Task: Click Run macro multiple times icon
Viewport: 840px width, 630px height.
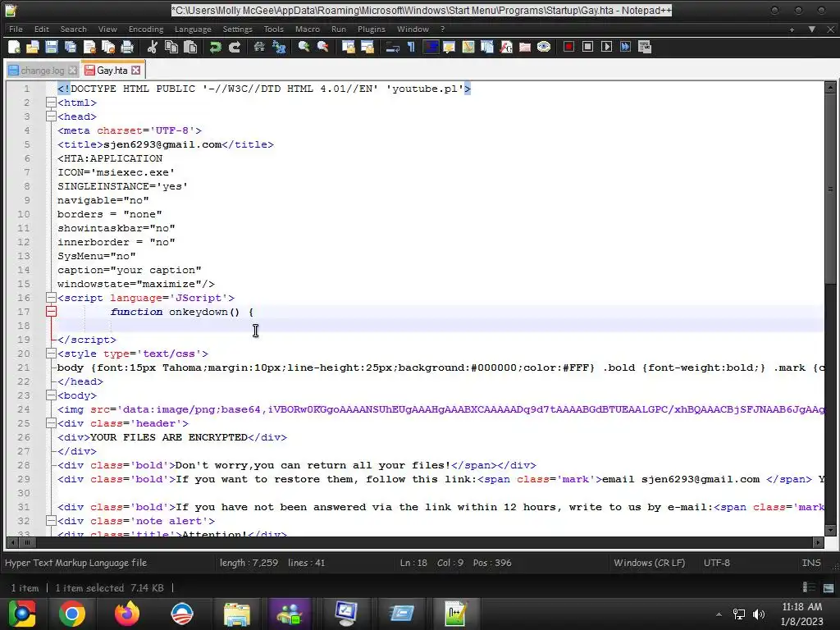Action: (625, 47)
